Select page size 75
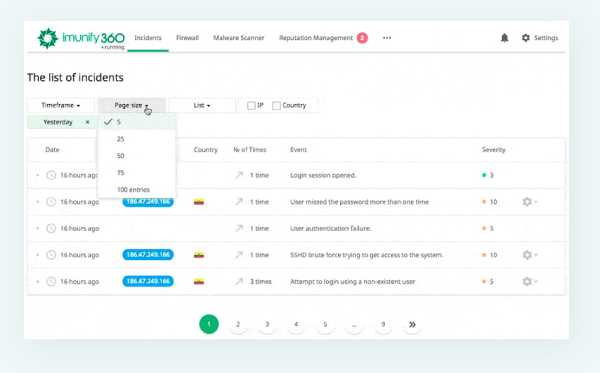The width and height of the screenshot is (600, 373). click(137, 173)
